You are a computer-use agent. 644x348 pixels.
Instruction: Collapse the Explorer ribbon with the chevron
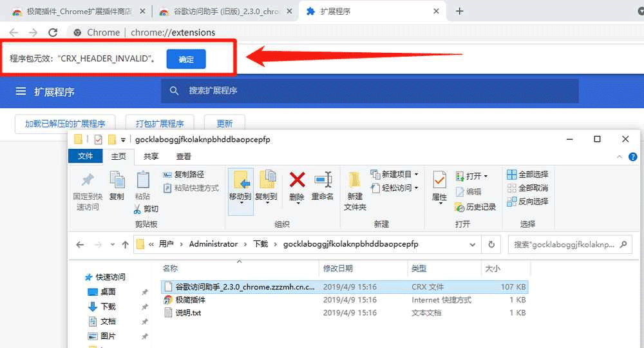pos(620,157)
